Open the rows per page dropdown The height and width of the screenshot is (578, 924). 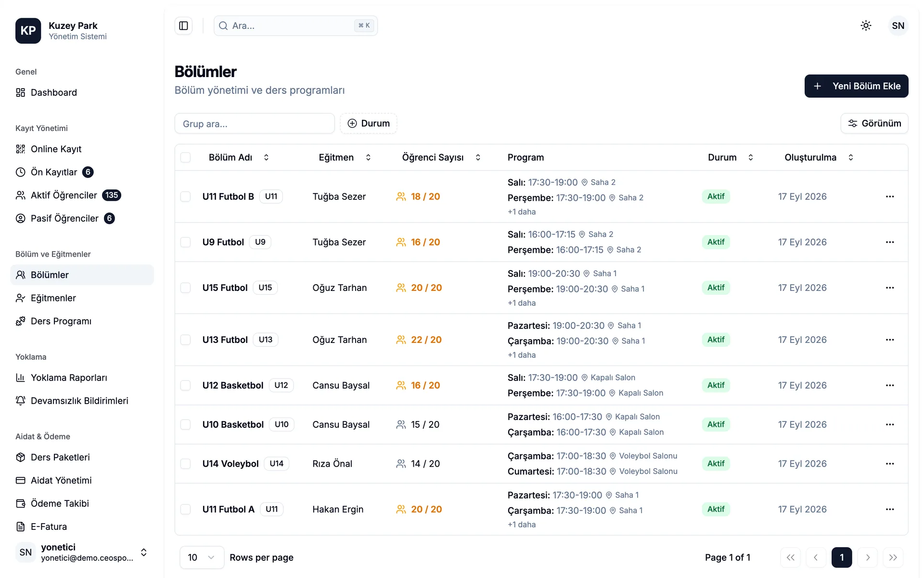tap(202, 557)
